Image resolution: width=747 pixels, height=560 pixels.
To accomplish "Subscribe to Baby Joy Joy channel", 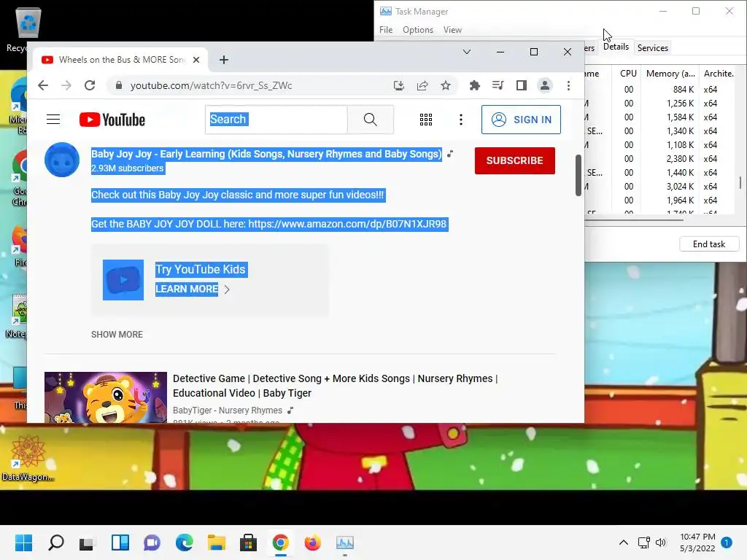I will (514, 160).
